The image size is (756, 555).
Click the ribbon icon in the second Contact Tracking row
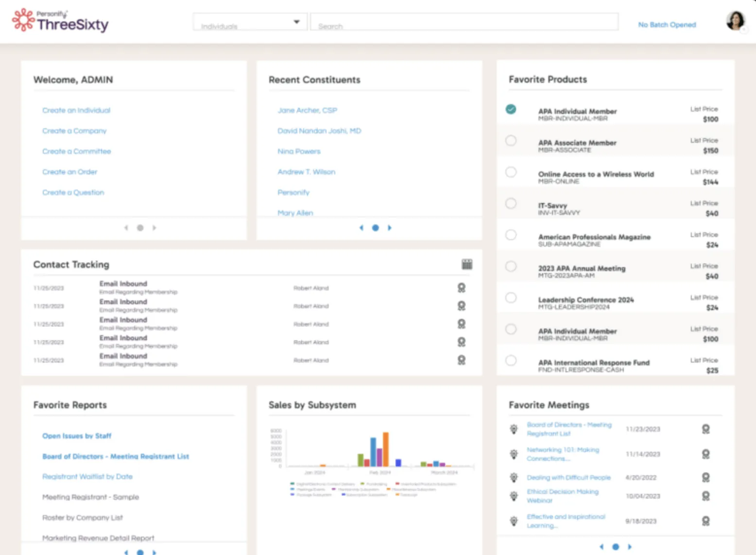point(462,306)
